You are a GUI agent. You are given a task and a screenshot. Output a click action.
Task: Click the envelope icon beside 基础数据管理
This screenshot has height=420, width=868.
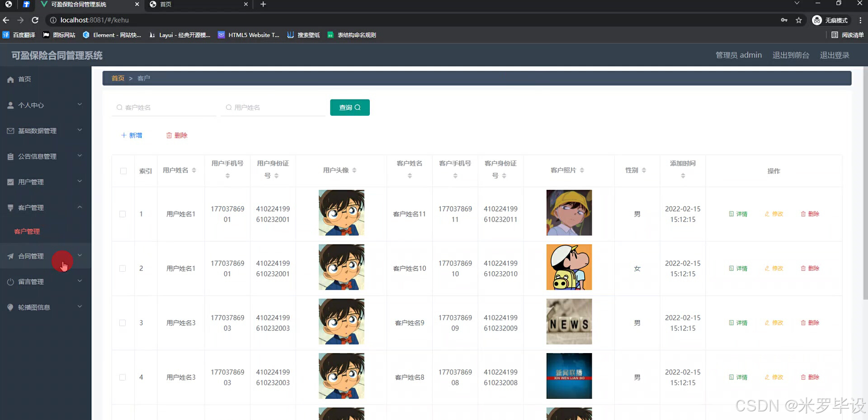10,131
